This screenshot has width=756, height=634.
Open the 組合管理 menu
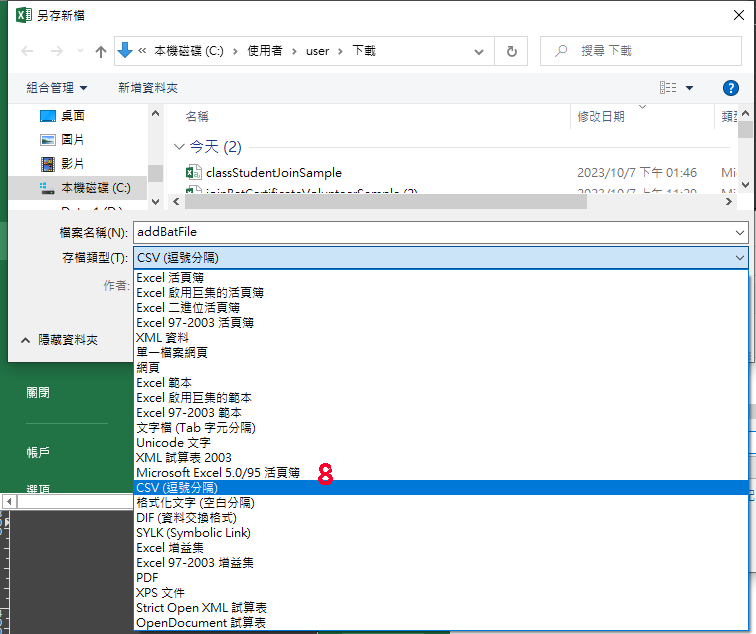[x=57, y=88]
